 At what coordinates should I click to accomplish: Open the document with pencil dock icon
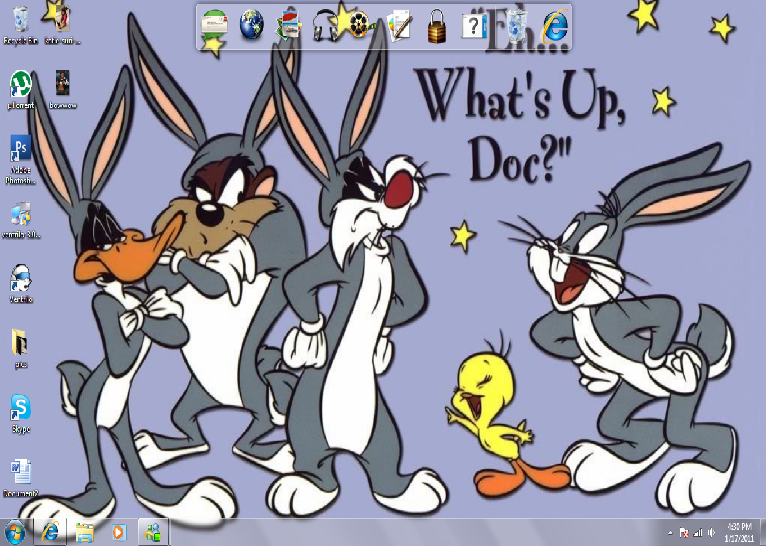point(400,25)
